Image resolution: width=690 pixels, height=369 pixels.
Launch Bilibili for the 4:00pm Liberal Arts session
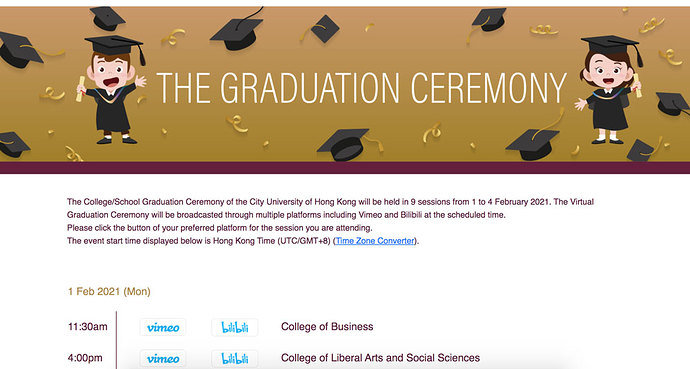click(x=235, y=358)
